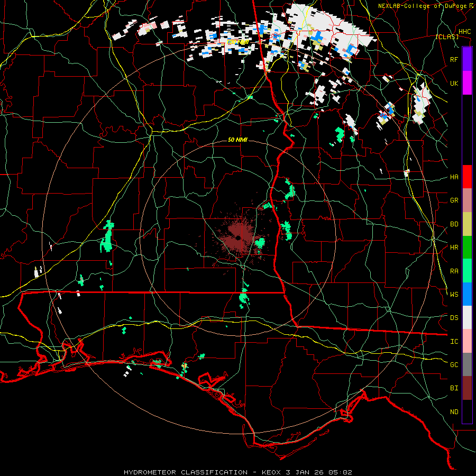Viewport: 476px width, 476px height.
Task: Click the HA legend label
Action: (x=454, y=177)
